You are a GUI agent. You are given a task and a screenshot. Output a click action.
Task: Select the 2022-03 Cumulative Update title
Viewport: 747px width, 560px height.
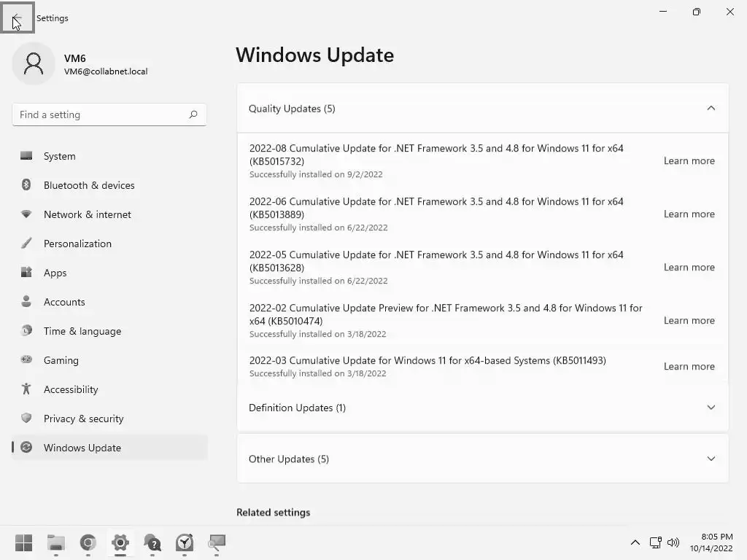(427, 360)
